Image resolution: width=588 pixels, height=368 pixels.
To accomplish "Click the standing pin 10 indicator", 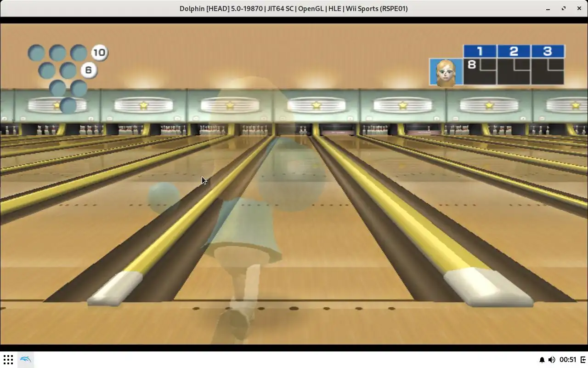I will (99, 52).
